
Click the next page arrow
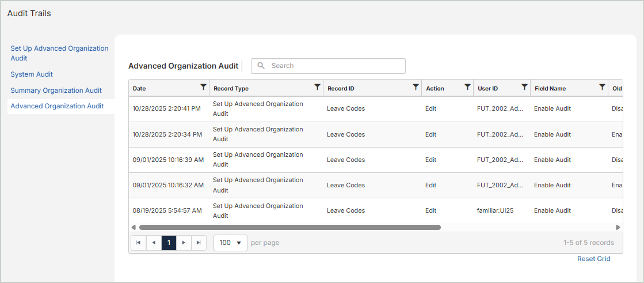pyautogui.click(x=184, y=243)
